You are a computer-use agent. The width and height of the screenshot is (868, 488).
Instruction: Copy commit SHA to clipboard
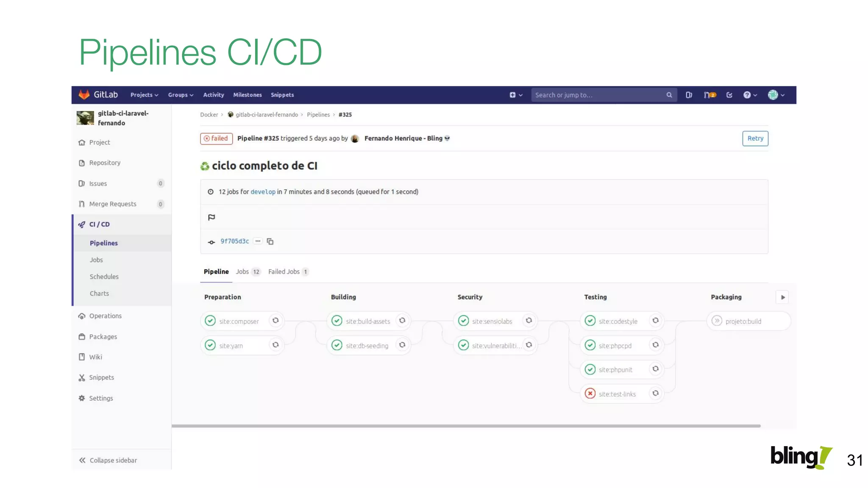click(270, 241)
